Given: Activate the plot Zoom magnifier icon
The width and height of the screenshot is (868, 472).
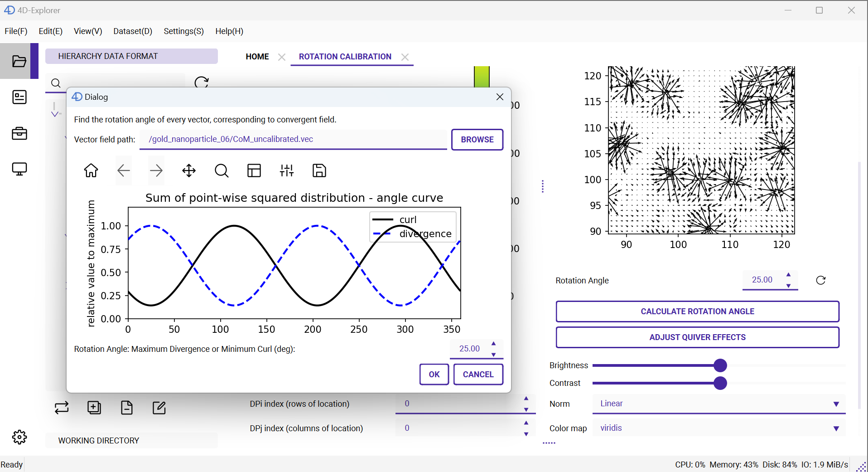Looking at the screenshot, I should click(222, 170).
